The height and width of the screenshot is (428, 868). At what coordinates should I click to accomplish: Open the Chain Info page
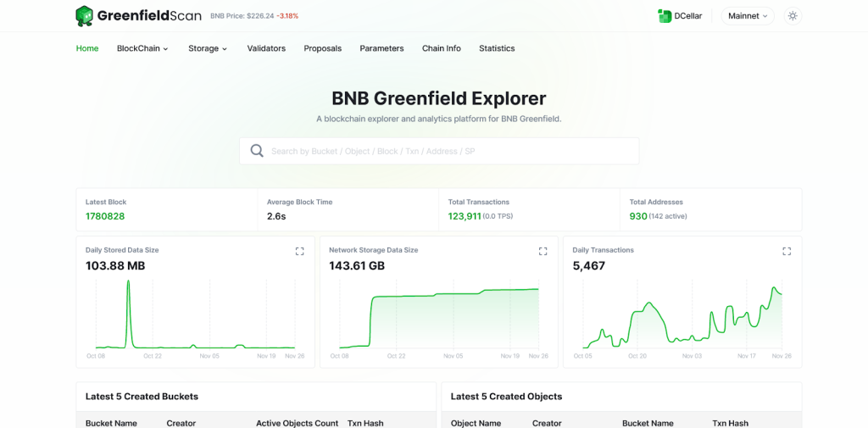[441, 48]
